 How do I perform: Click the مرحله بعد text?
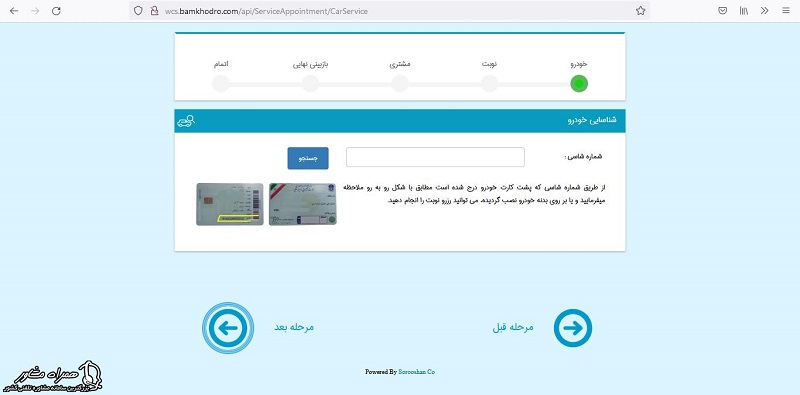coord(294,327)
